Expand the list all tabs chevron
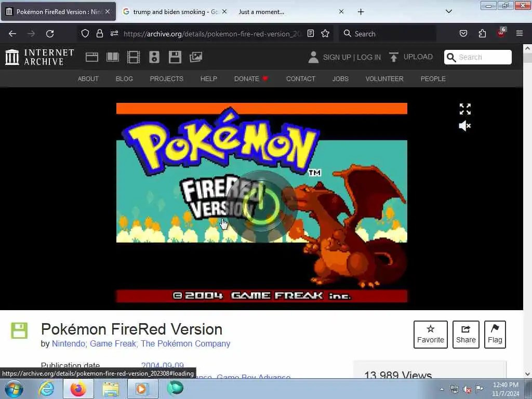The height and width of the screenshot is (399, 532). point(448,11)
